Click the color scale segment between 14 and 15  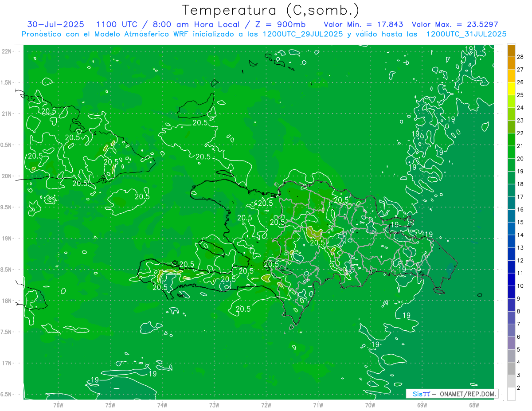tap(511, 228)
